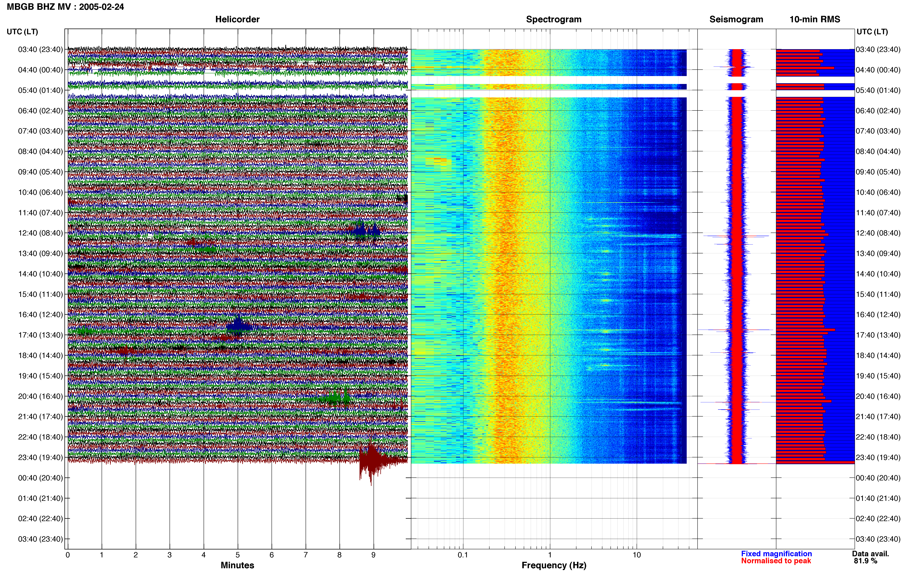This screenshot has height=578, width=924.
Task: Click left time label "08:40 (04:40)"
Action: 41,151
